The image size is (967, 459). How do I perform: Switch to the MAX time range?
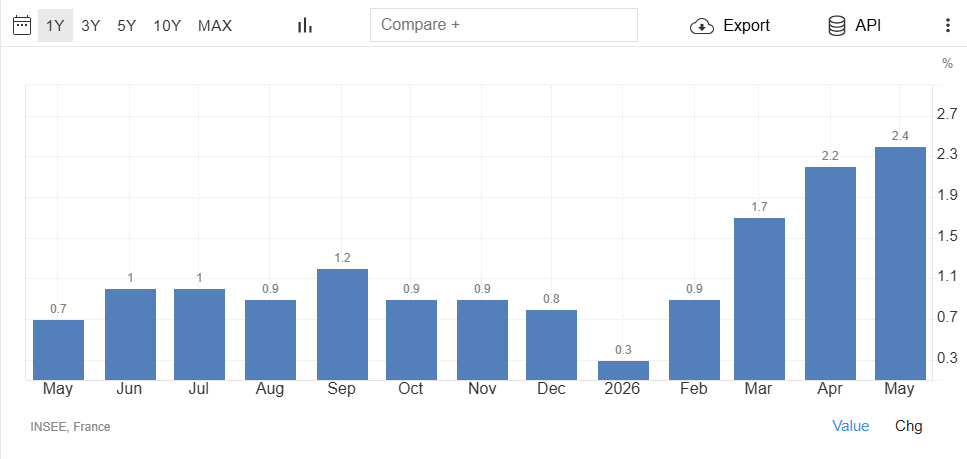[215, 25]
